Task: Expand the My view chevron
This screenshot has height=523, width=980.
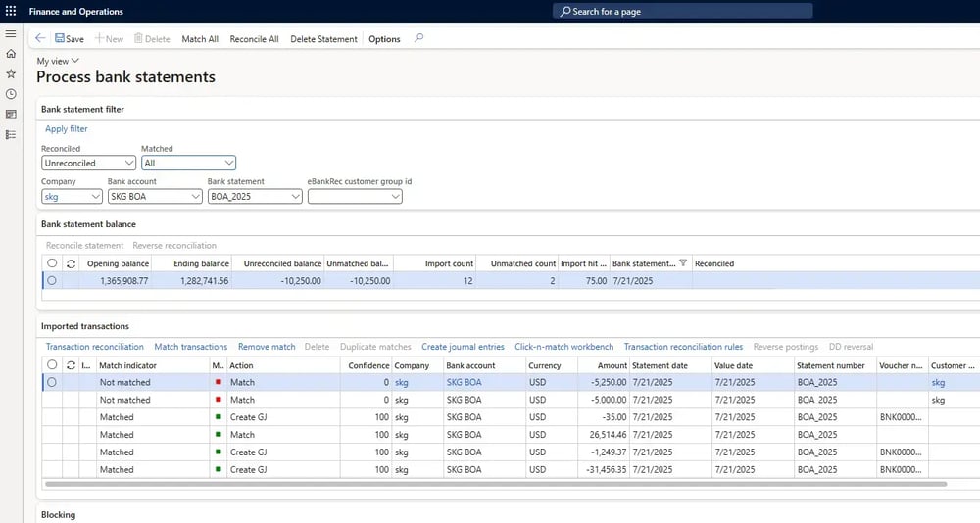Action: coord(75,61)
